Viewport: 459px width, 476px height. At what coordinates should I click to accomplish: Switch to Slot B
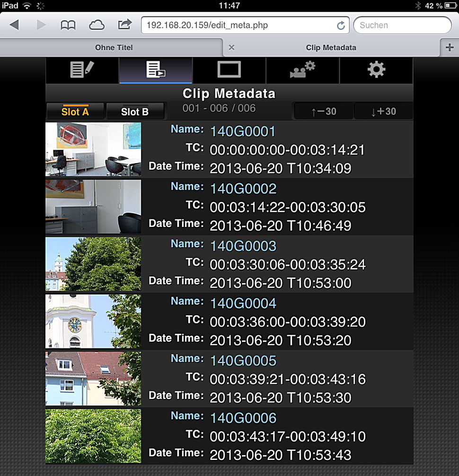point(135,112)
